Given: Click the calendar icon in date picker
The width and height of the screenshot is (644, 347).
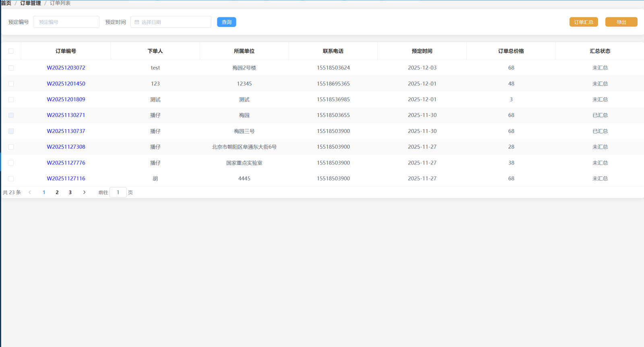Looking at the screenshot, I should [137, 22].
